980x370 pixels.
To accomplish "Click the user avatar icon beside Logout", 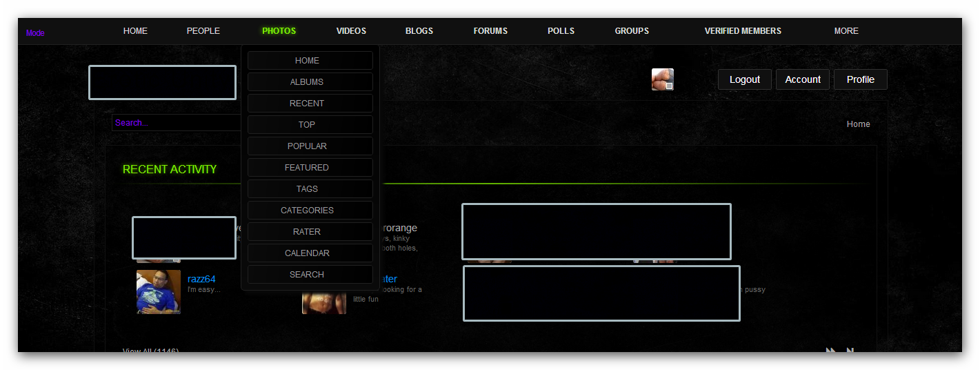I will point(662,79).
